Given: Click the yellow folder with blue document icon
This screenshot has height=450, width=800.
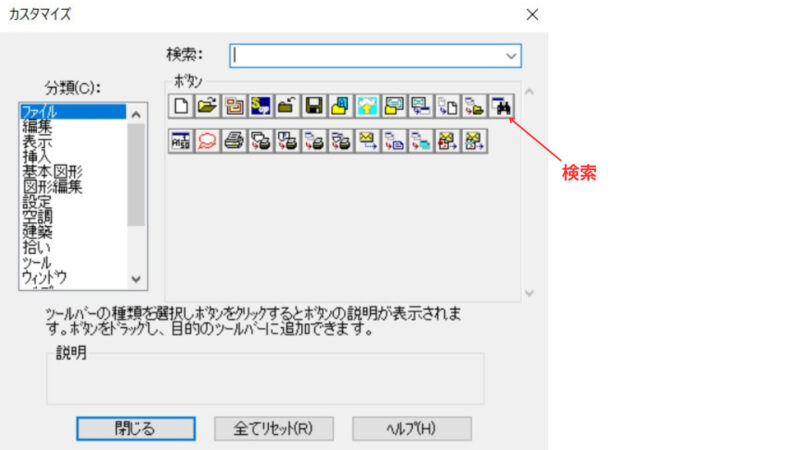Looking at the screenshot, I should point(340,106).
